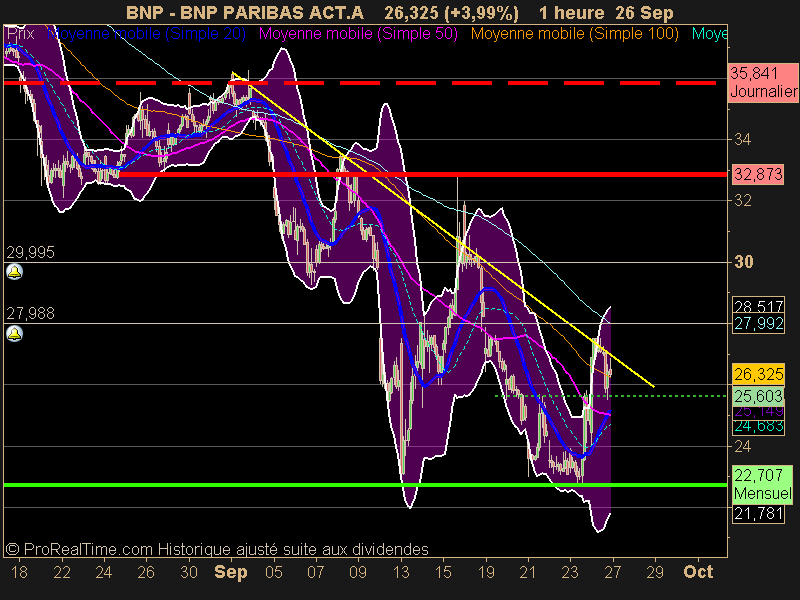Screen dimensions: 800x600
Task: Click the '1 heure' timeframe text in title
Action: click(572, 12)
